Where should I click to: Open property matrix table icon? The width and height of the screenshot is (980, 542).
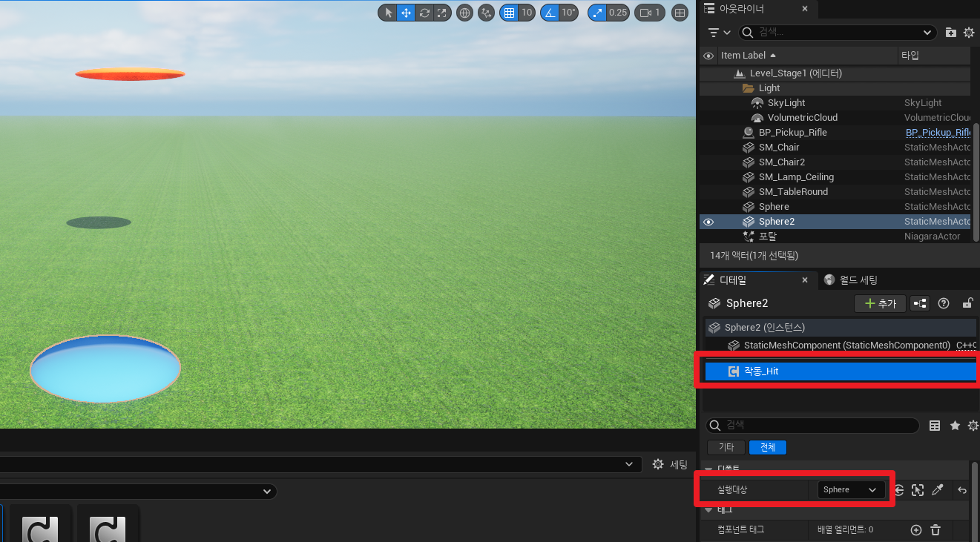coord(935,426)
